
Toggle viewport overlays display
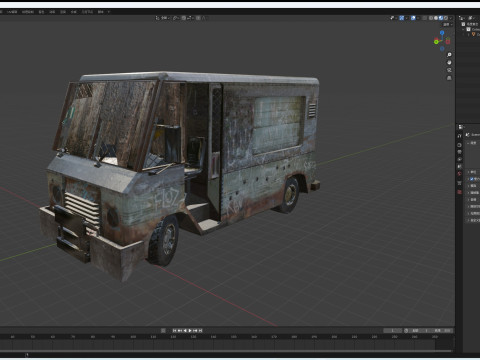[x=413, y=18]
